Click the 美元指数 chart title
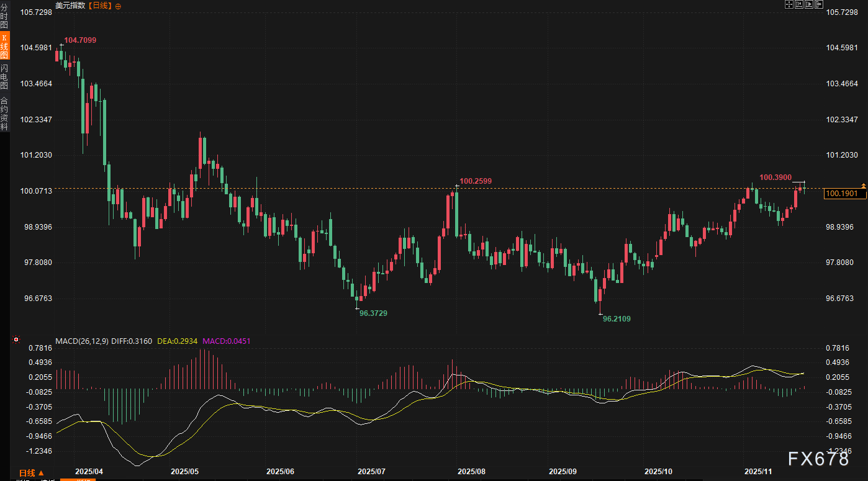 point(70,6)
